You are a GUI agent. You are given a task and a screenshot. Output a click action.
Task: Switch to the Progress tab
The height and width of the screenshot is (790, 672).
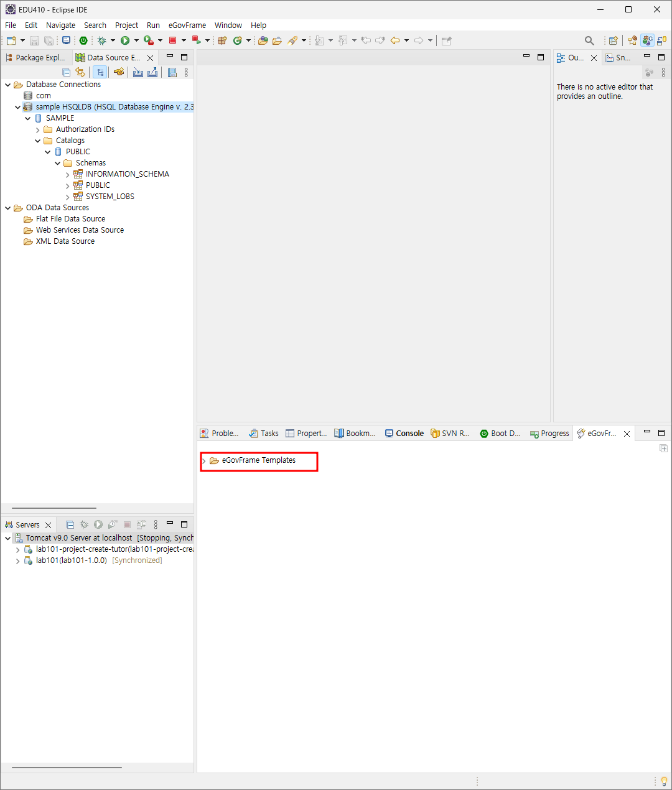click(549, 434)
